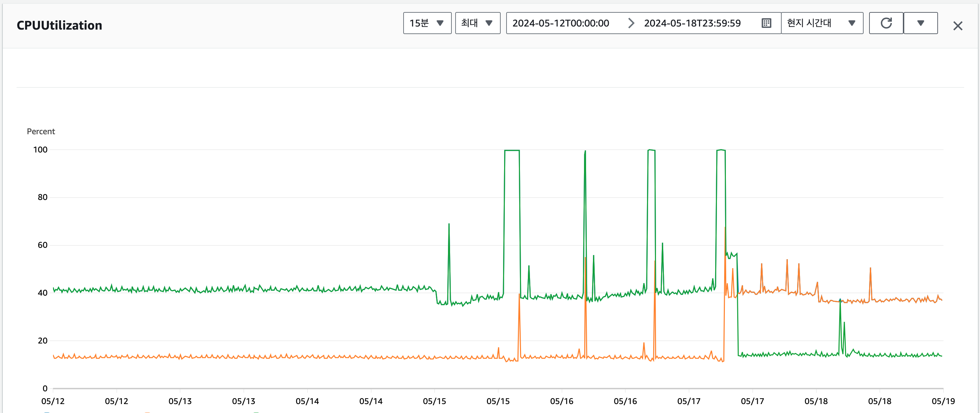
Task: Click the 80 value on the y-axis
Action: pyautogui.click(x=42, y=197)
